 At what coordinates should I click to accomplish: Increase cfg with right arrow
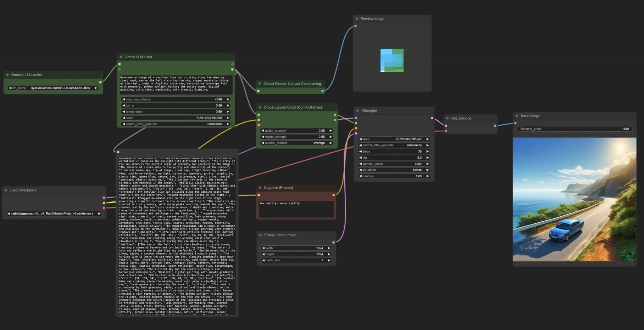(428, 157)
